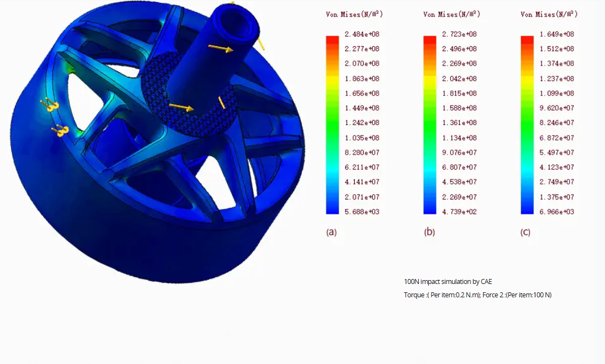Viewport: 605px width, 364px height.
Task: Click the (c) label under the third legend
Action: (x=525, y=232)
